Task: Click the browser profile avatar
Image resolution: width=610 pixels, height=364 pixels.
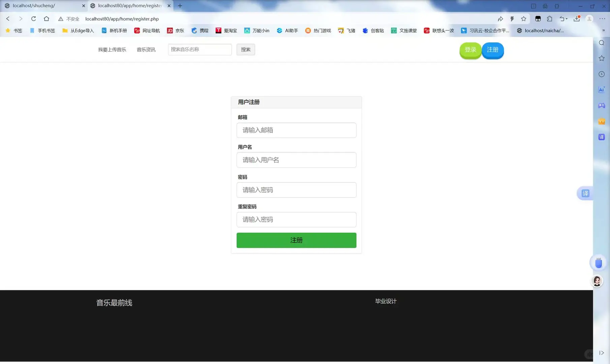Action: tap(589, 19)
